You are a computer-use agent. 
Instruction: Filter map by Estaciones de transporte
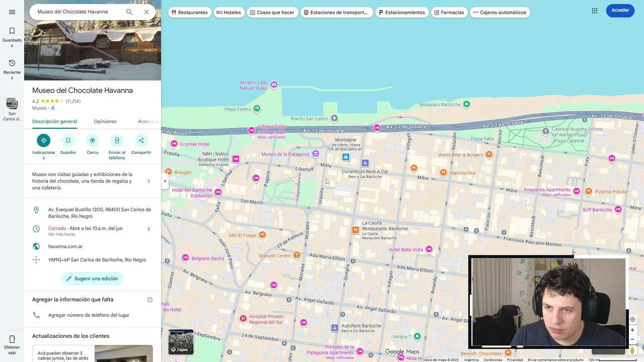point(336,12)
